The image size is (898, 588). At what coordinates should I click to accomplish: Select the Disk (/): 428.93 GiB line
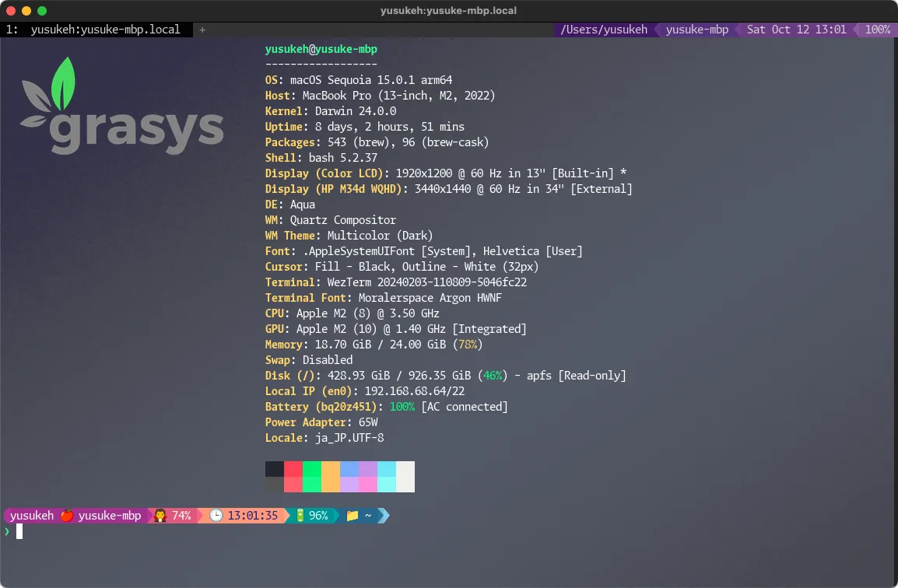[x=446, y=376]
